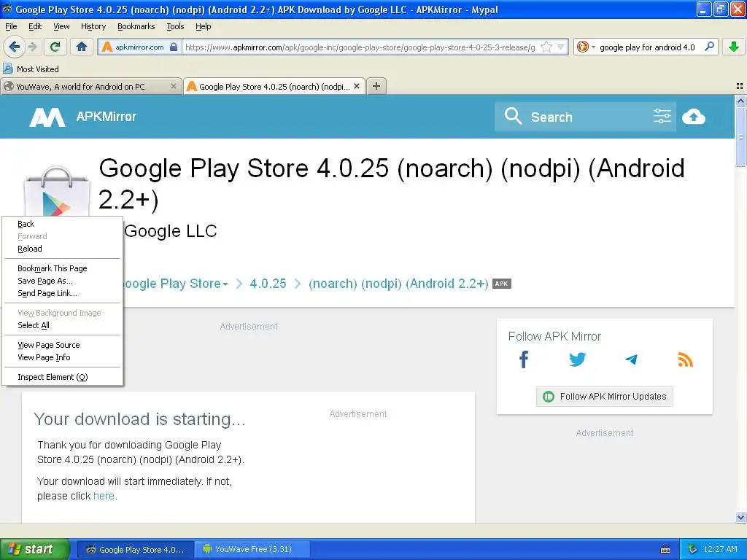The image size is (747, 560).
Task: Open a new tab with plus button
Action: [x=376, y=86]
